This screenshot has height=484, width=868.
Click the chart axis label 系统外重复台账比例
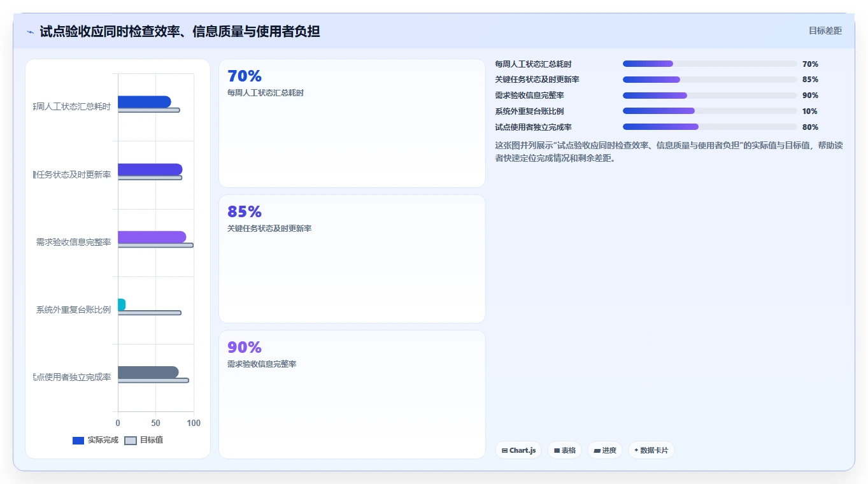[73, 310]
